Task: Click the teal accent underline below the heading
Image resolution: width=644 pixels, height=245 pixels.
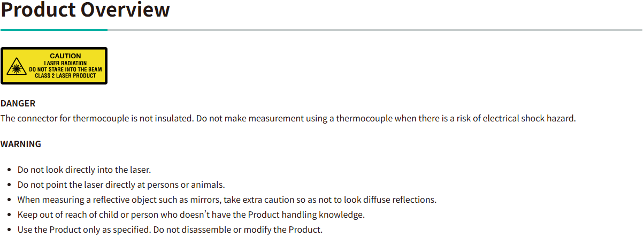Action: point(53,30)
